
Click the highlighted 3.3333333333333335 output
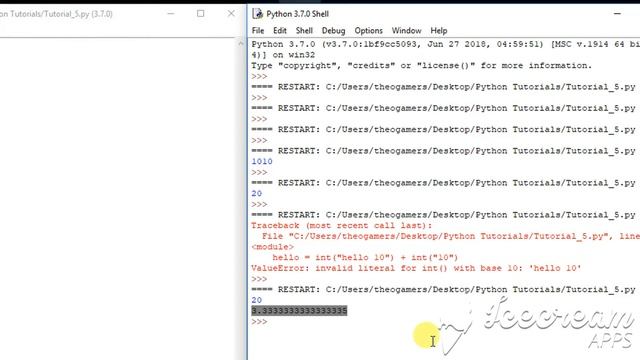coord(299,311)
